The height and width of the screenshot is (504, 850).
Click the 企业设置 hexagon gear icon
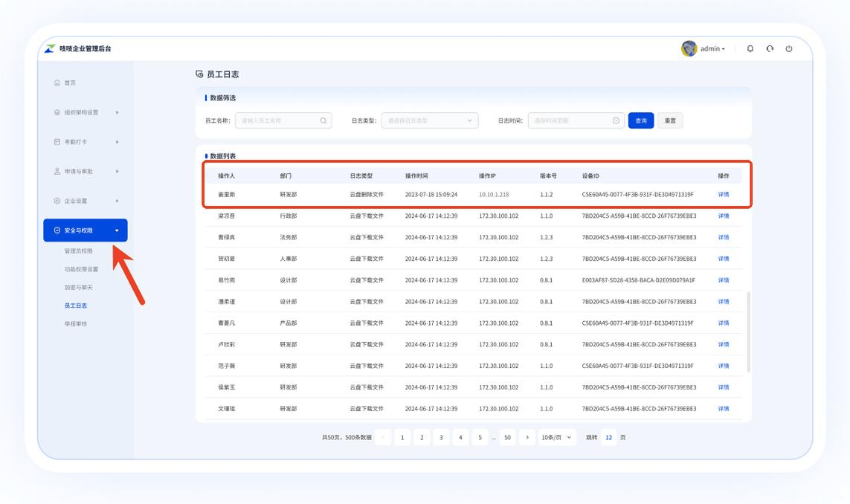click(x=57, y=201)
